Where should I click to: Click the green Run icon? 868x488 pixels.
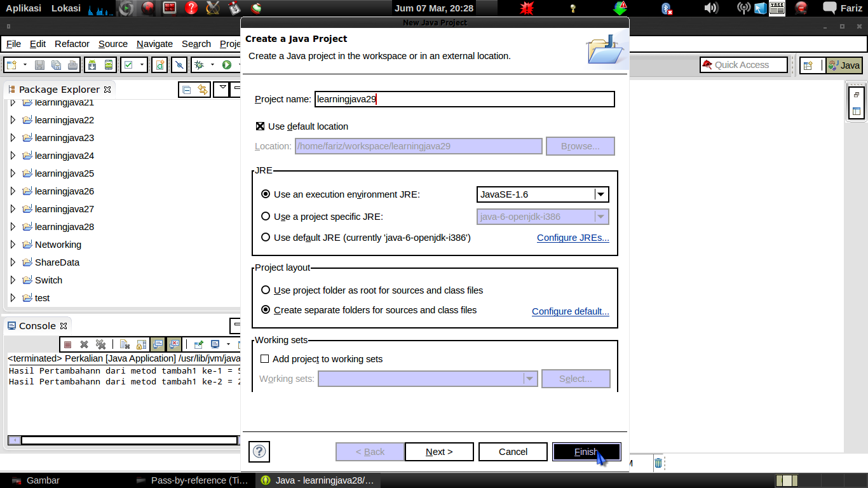coord(226,65)
